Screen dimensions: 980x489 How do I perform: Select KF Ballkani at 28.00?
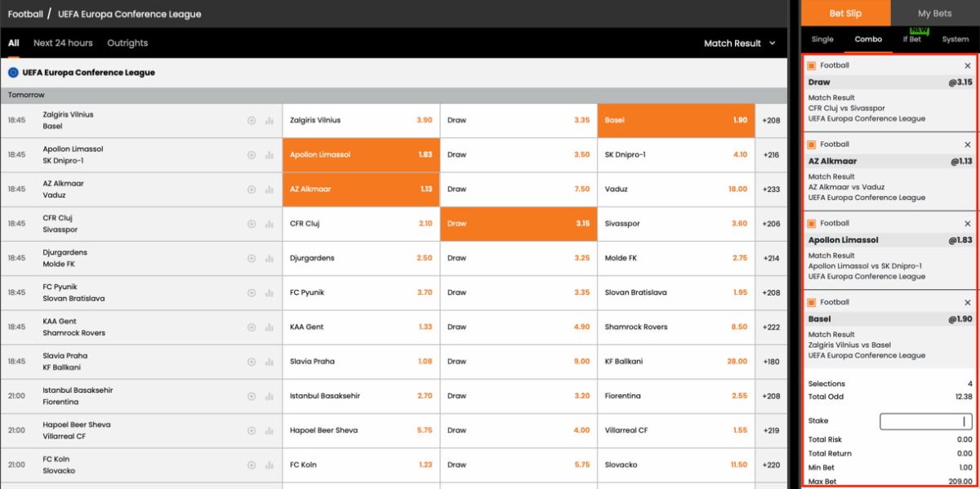click(676, 362)
